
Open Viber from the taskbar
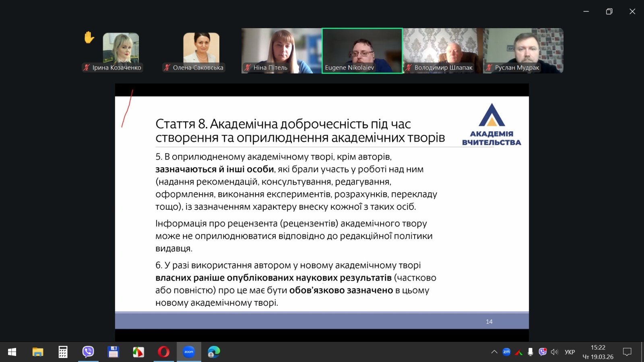point(88,352)
